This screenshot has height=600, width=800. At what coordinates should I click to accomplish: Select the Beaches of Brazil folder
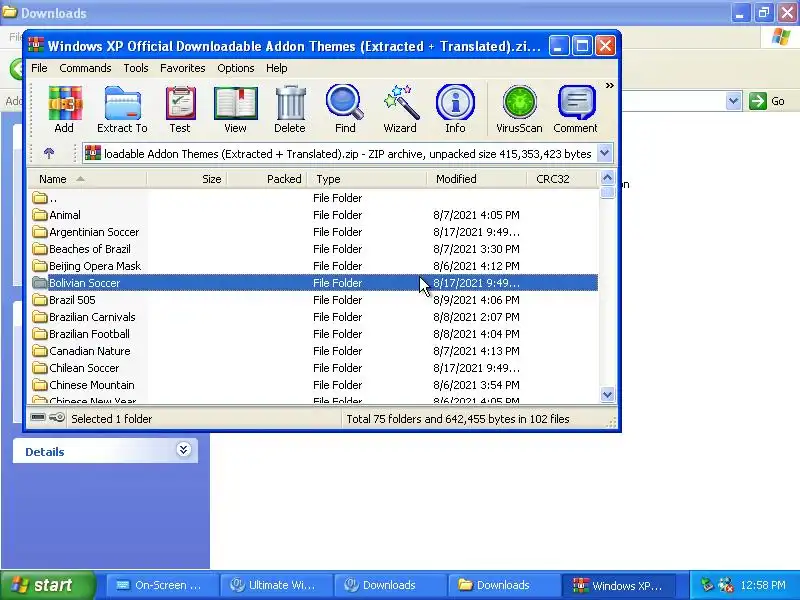point(314,249)
